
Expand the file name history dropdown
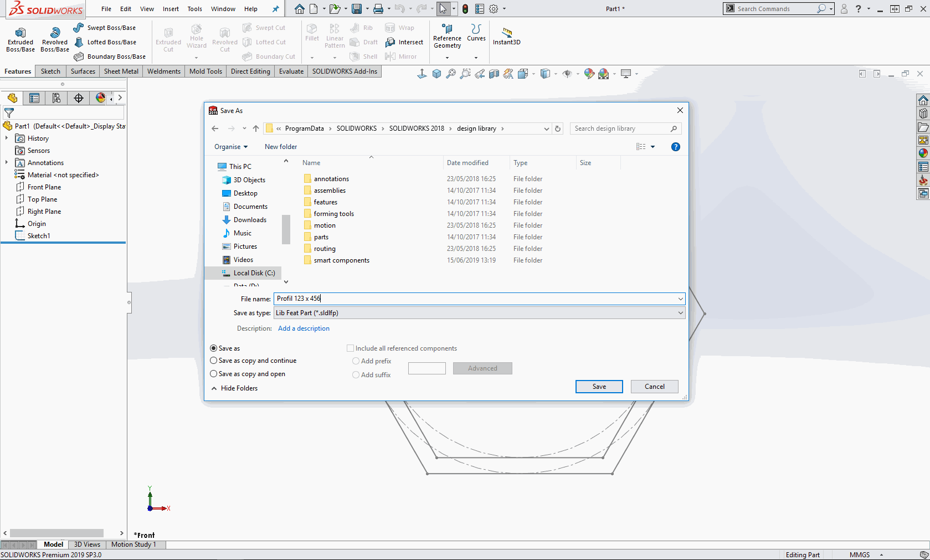click(680, 299)
